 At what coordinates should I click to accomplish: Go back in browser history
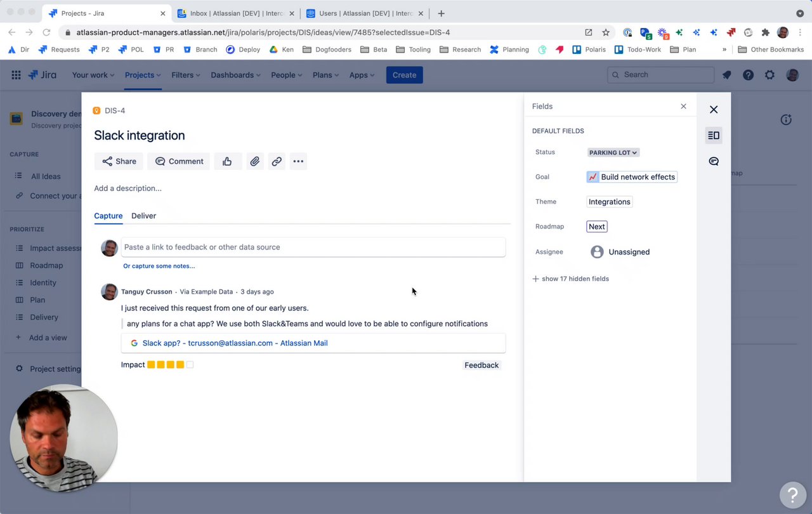11,32
